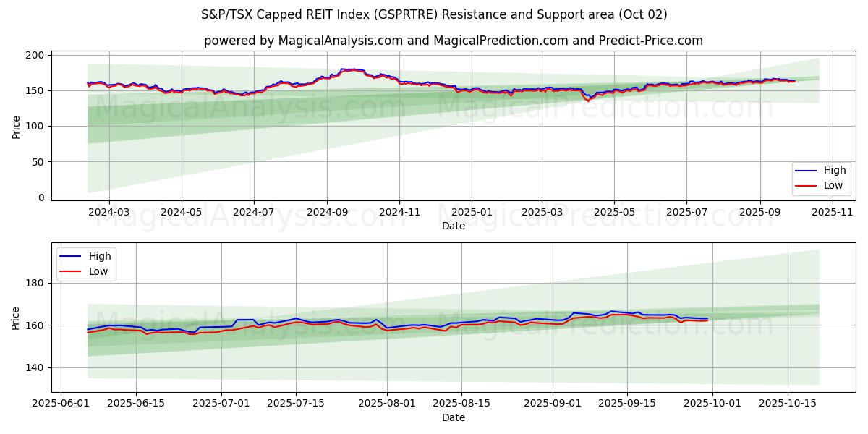The image size is (868, 434).
Task: Click the 200 tick on the upper y-axis
Action: coord(35,55)
